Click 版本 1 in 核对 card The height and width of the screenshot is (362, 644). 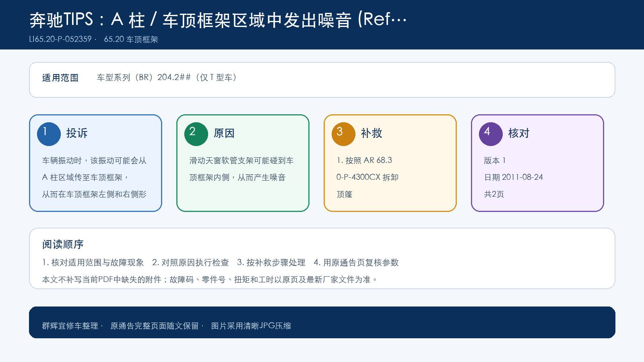point(495,160)
